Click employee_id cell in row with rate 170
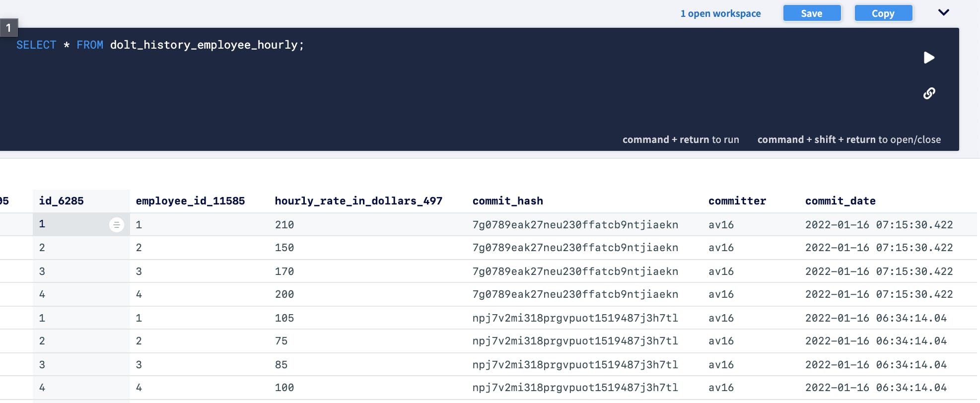 coord(139,271)
